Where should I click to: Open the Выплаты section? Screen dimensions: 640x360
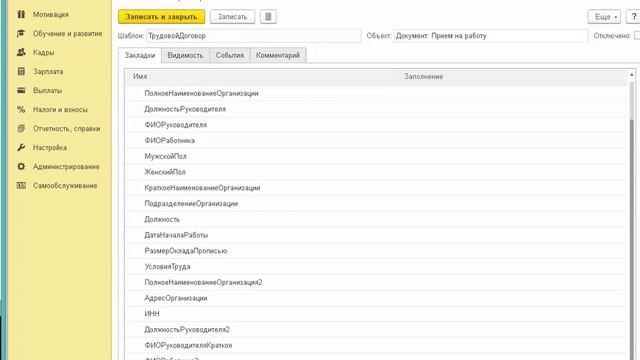(47, 90)
